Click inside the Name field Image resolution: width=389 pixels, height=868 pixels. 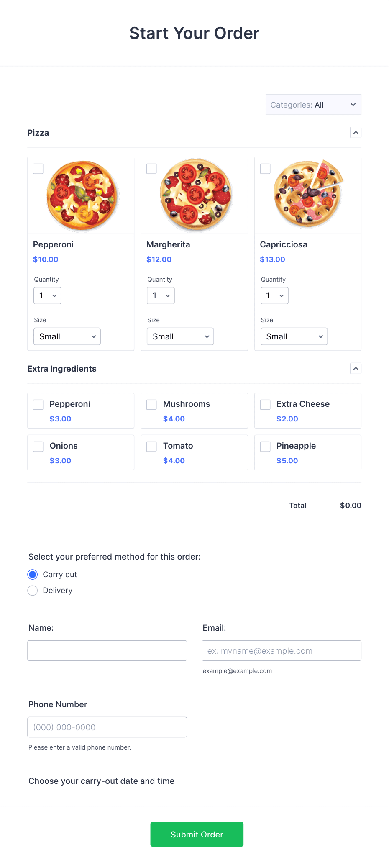(x=107, y=650)
